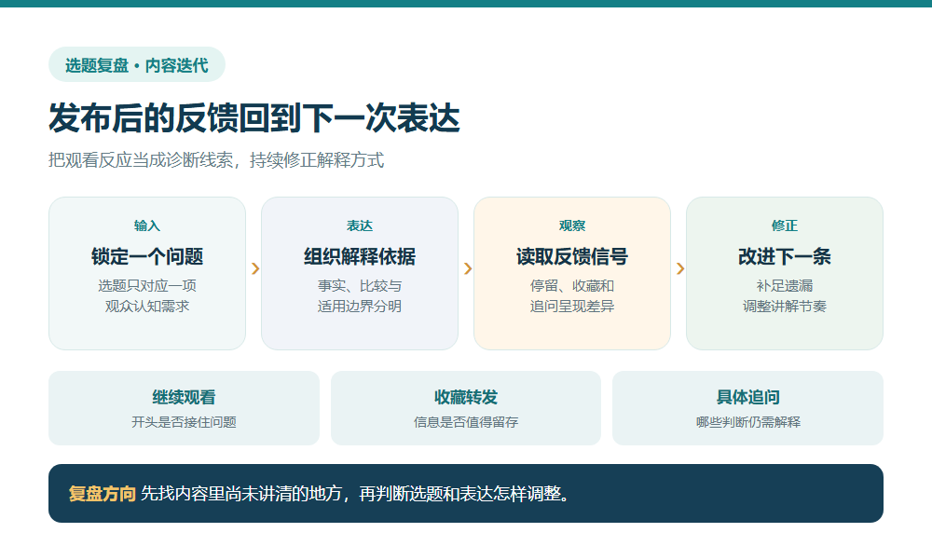
Task: Click the 输入 label
Action: coord(147,225)
